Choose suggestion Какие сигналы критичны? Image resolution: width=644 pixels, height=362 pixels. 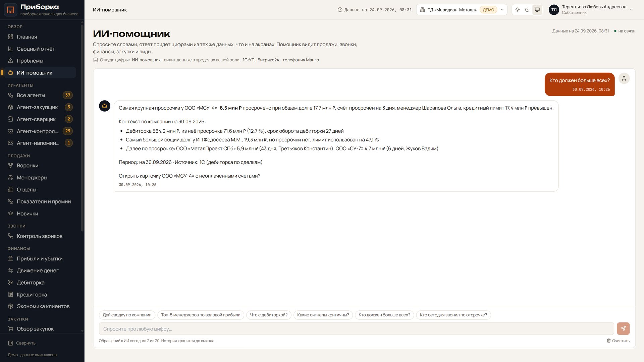[323, 315]
